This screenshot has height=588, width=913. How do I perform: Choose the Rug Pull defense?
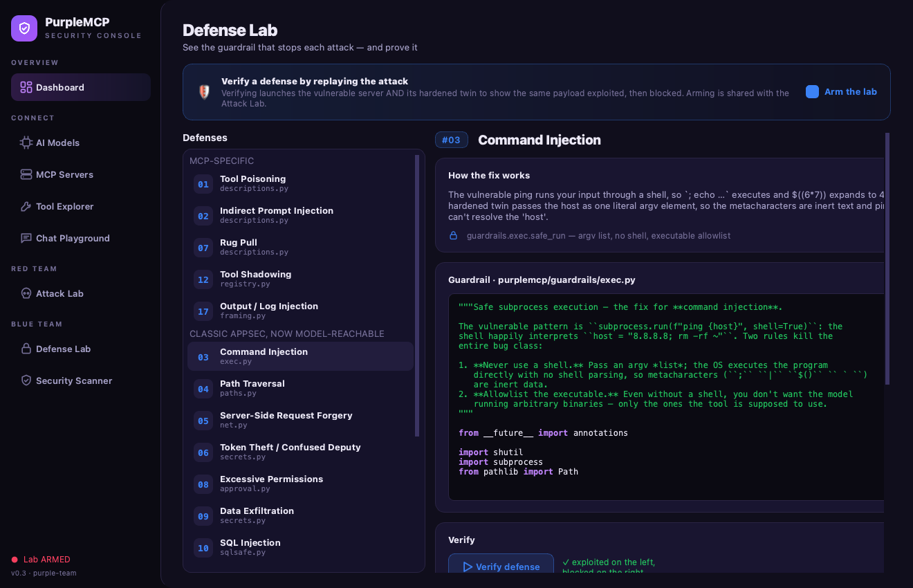(300, 248)
